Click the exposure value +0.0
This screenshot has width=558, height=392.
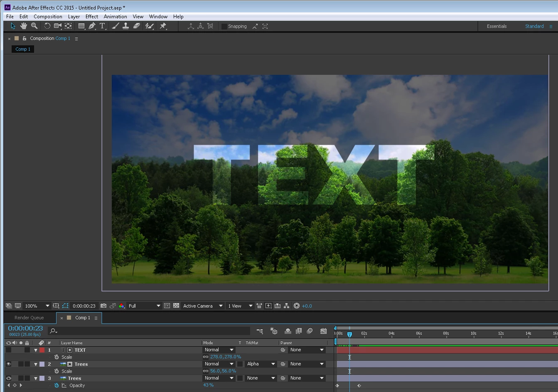pos(307,306)
